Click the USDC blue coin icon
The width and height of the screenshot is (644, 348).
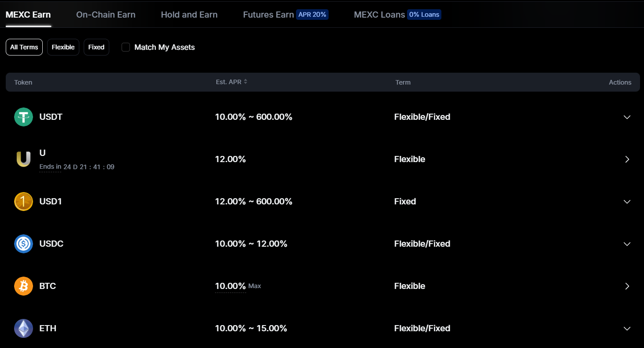click(23, 244)
